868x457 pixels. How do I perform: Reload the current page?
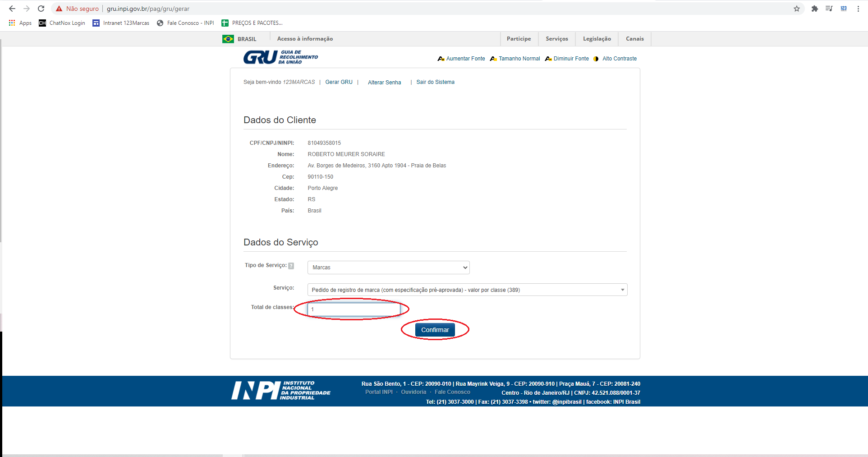[41, 8]
